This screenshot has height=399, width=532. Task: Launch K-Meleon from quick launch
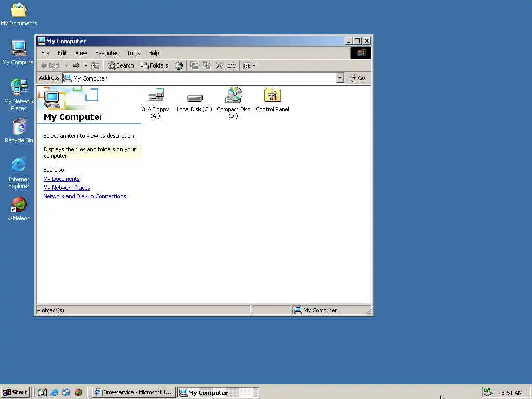(x=78, y=393)
